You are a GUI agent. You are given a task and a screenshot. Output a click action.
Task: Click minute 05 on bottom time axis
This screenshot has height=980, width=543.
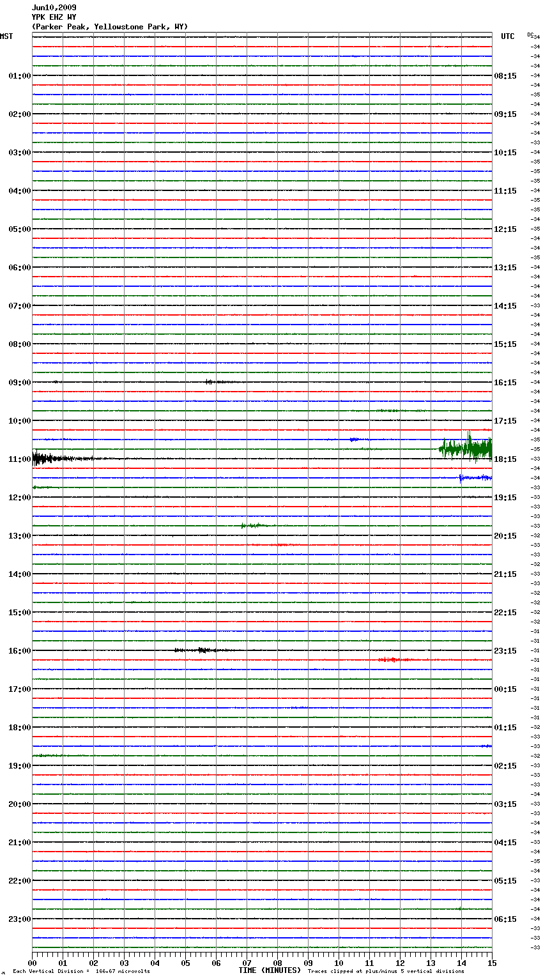click(x=185, y=963)
